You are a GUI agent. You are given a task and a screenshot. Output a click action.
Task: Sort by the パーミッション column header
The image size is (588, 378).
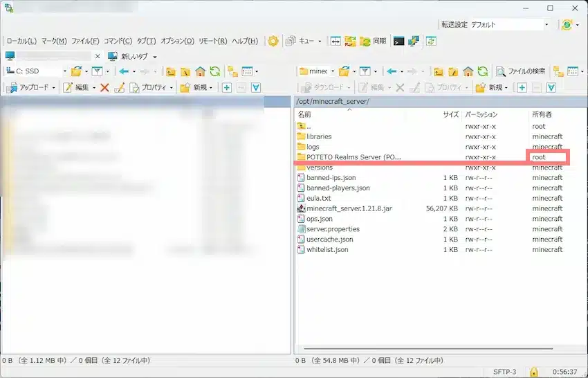click(x=481, y=114)
